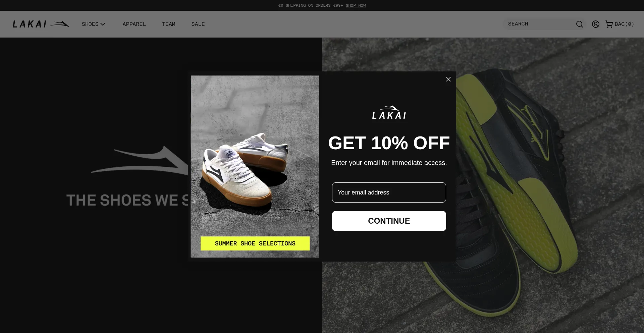Click the GET 10% OFF heading
644x333 pixels.
(x=389, y=143)
